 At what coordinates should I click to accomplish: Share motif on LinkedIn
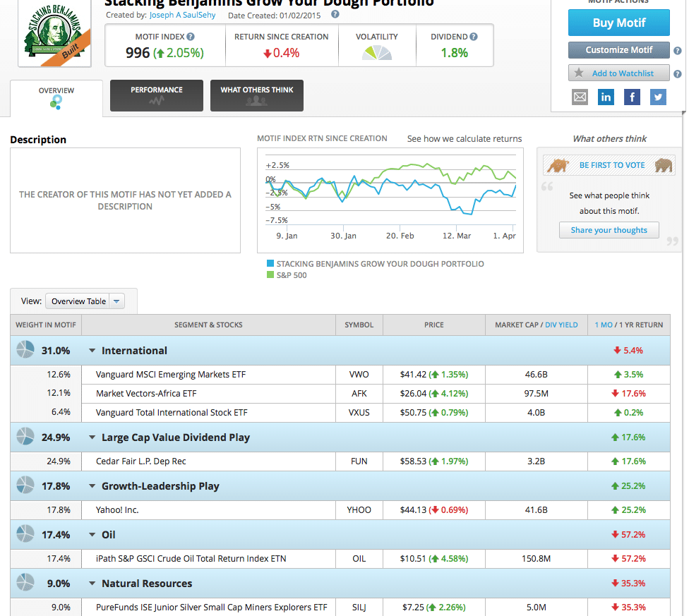tap(606, 97)
